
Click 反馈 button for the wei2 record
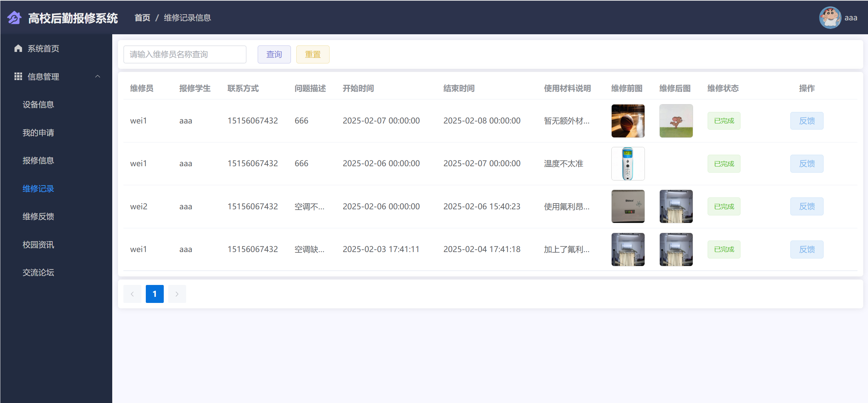[807, 206]
